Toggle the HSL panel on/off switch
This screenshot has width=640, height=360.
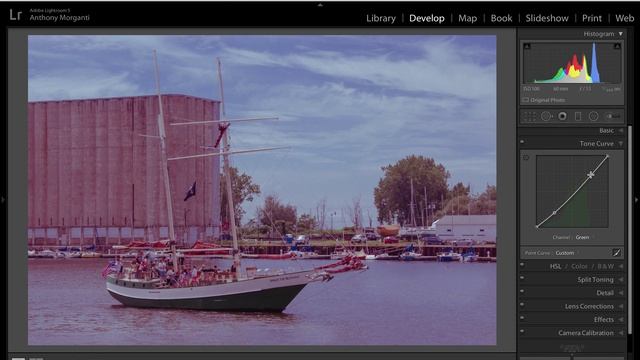click(522, 265)
